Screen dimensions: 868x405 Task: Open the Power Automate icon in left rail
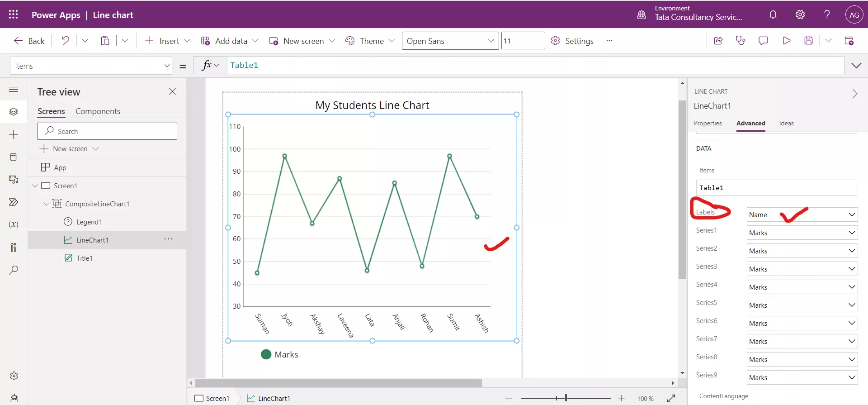pyautogui.click(x=14, y=202)
